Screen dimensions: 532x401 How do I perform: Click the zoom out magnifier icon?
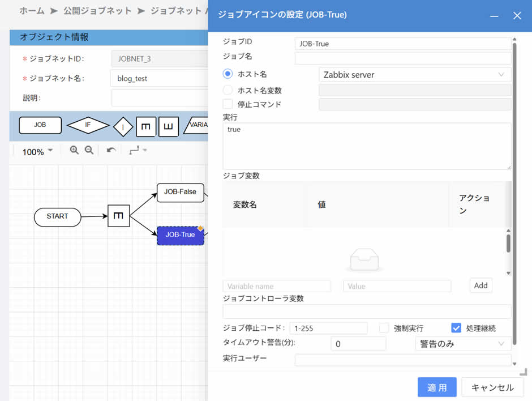(89, 150)
